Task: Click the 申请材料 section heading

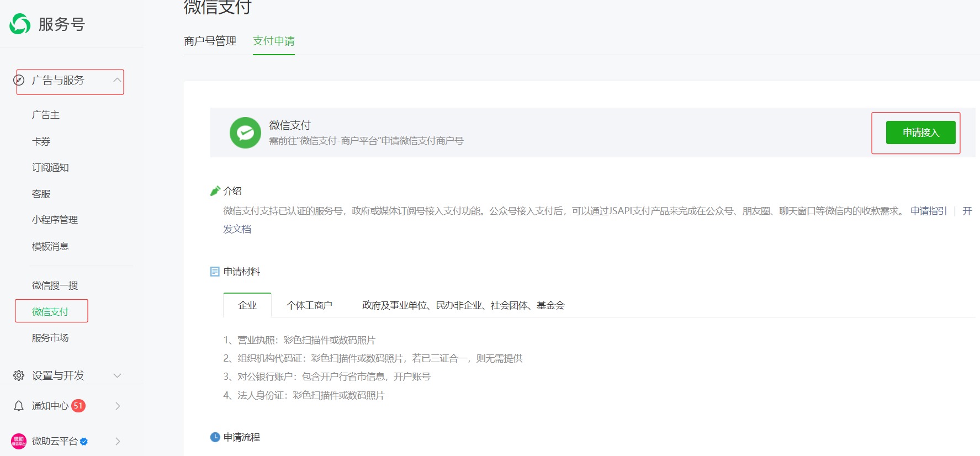Action: point(242,272)
